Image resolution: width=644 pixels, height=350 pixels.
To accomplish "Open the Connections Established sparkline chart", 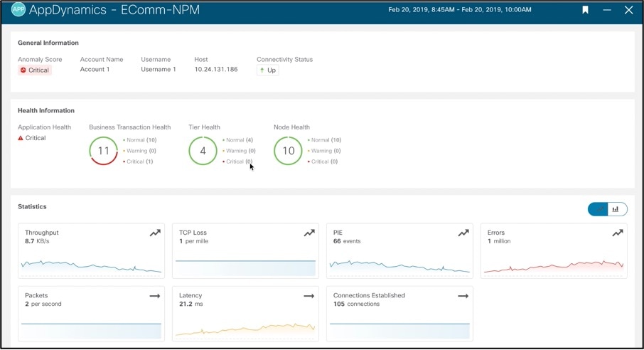I will pyautogui.click(x=399, y=331).
